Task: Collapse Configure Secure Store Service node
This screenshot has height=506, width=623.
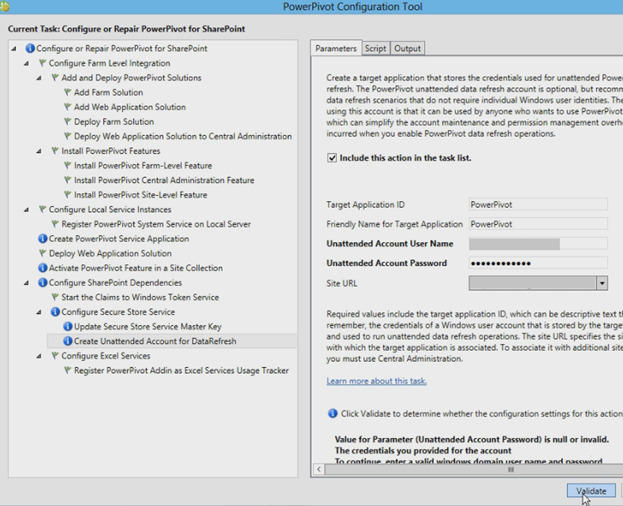Action: 39,313
